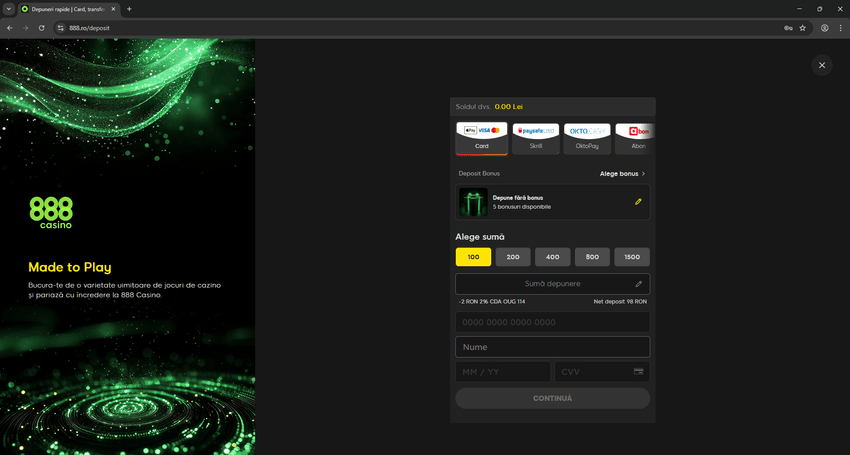Open the Chrome tab search dropdown
Viewport: 850px width, 455px height.
pyautogui.click(x=9, y=9)
